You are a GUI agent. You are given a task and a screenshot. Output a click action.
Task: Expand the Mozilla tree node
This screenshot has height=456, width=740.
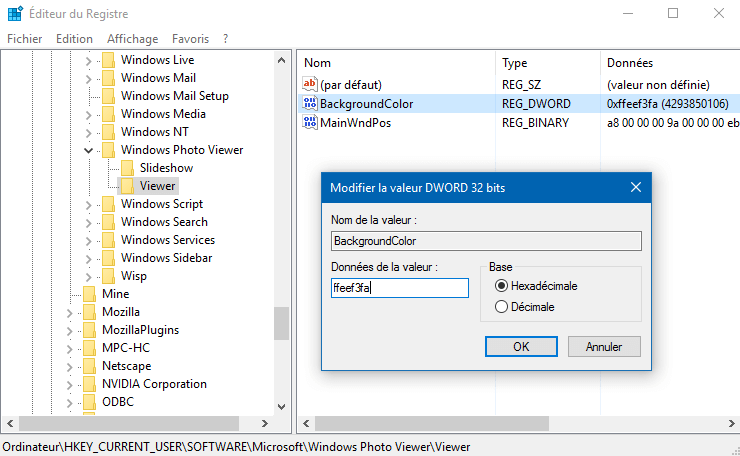pos(69,312)
